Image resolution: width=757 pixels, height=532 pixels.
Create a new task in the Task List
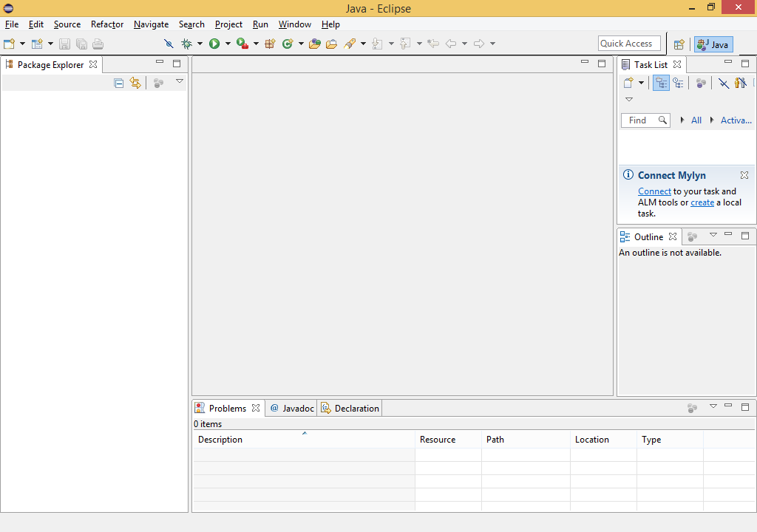[628, 83]
